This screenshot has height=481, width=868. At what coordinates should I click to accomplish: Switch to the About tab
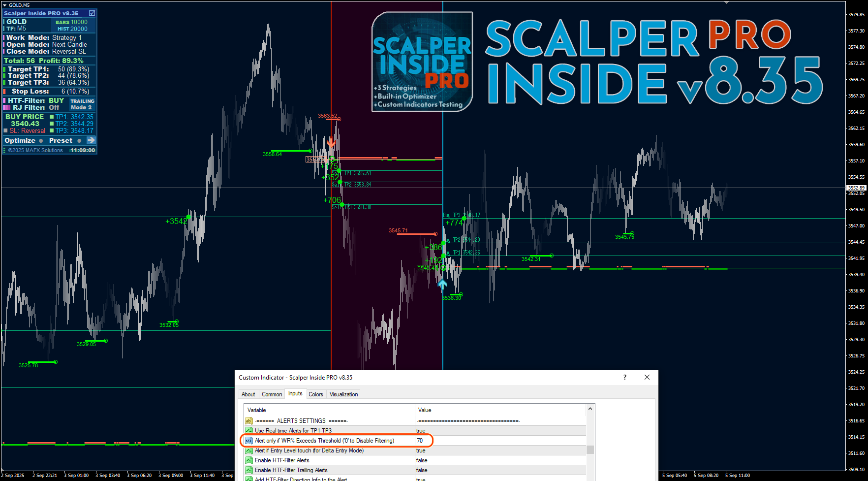pyautogui.click(x=248, y=394)
